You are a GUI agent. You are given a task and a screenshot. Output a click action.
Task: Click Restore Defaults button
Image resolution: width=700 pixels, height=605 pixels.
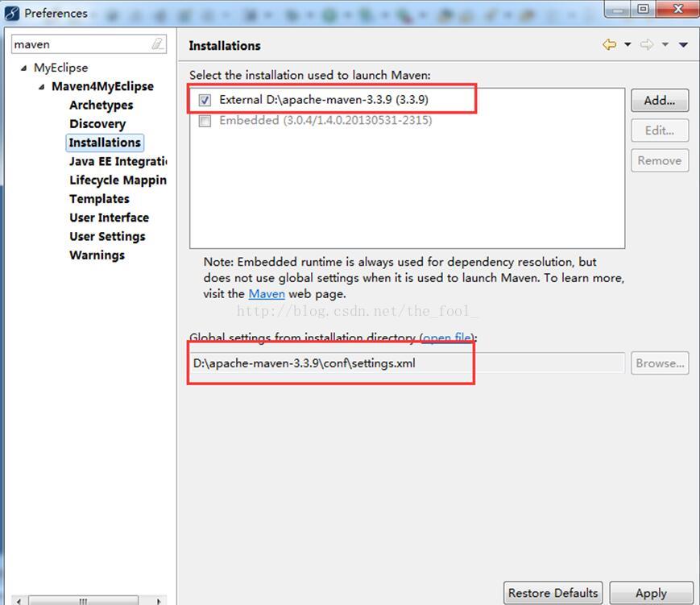click(x=553, y=593)
